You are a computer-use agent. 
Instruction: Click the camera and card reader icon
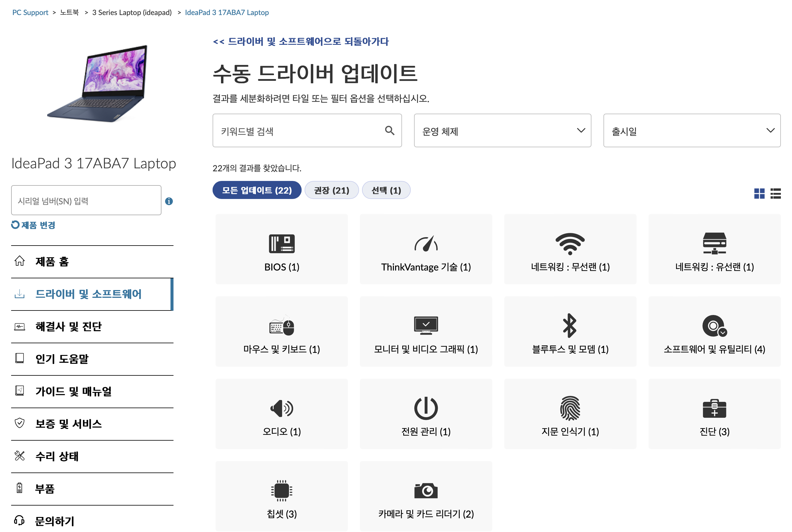point(425,491)
